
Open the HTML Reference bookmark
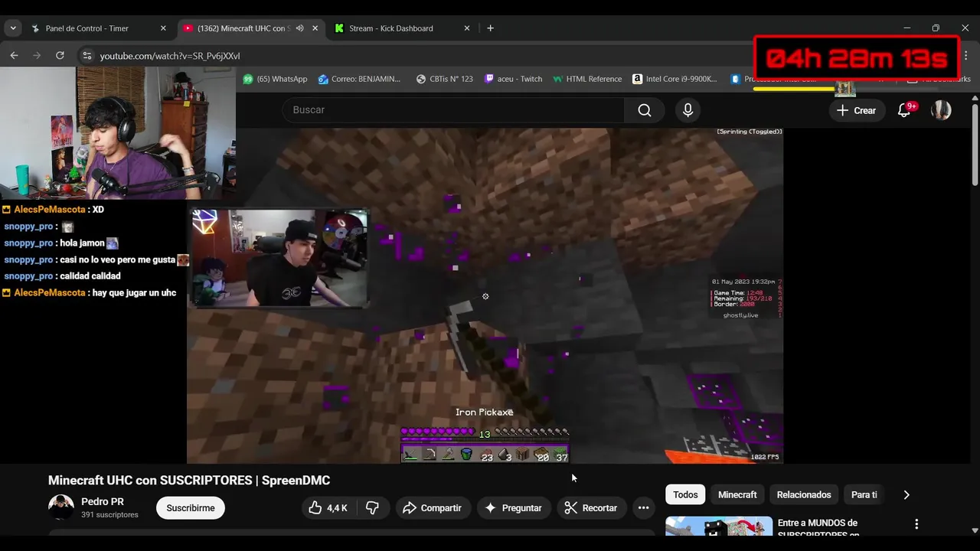pos(587,79)
